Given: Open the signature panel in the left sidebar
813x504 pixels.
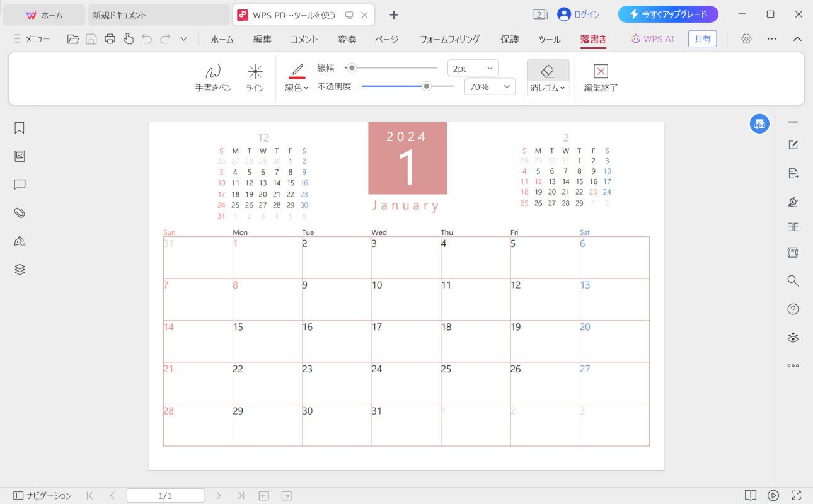Looking at the screenshot, I should click(20, 241).
